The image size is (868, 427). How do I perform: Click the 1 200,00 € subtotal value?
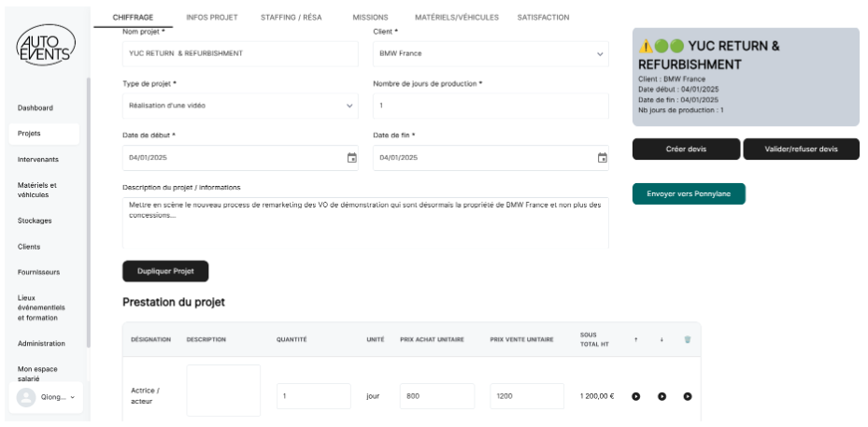597,396
